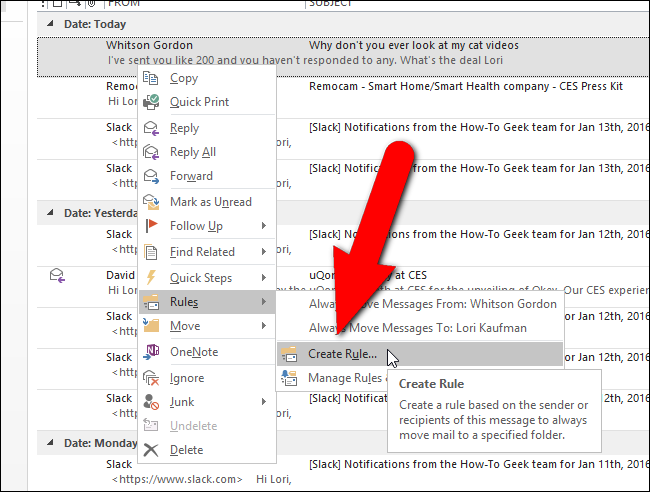Select OneNote menu entry
Viewport: 650px width, 492px height.
click(206, 352)
